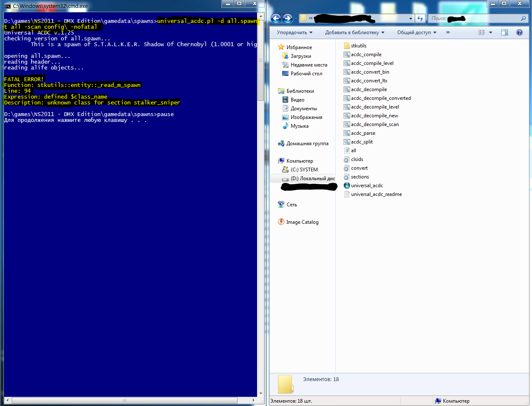Select Загрузки in the navigation pane
The image size is (532, 406).
click(301, 56)
